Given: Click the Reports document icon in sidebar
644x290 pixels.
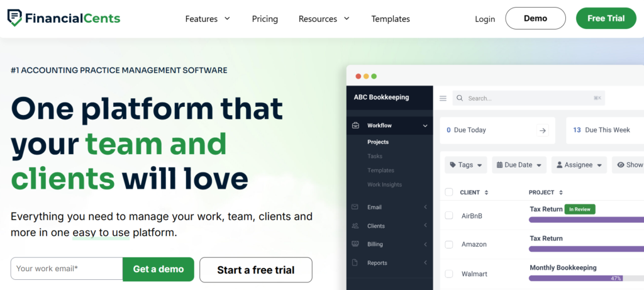Looking at the screenshot, I should pyautogui.click(x=355, y=262).
